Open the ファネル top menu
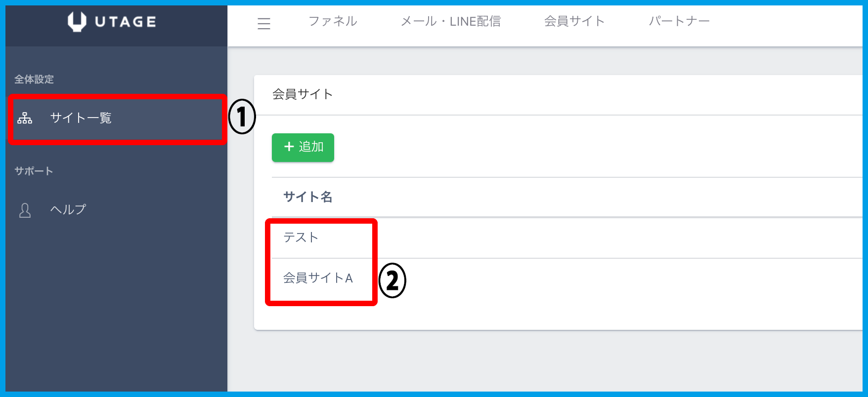The height and width of the screenshot is (397, 868). [x=333, y=21]
